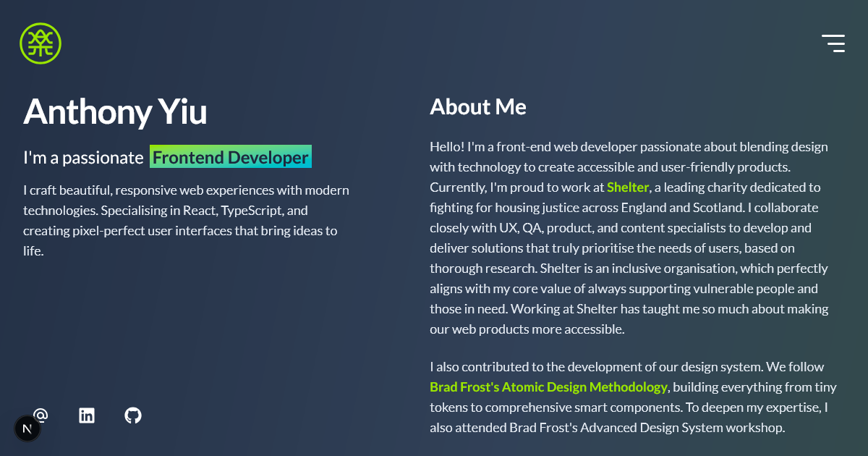Expand the site menu in top-right corner

tap(833, 43)
